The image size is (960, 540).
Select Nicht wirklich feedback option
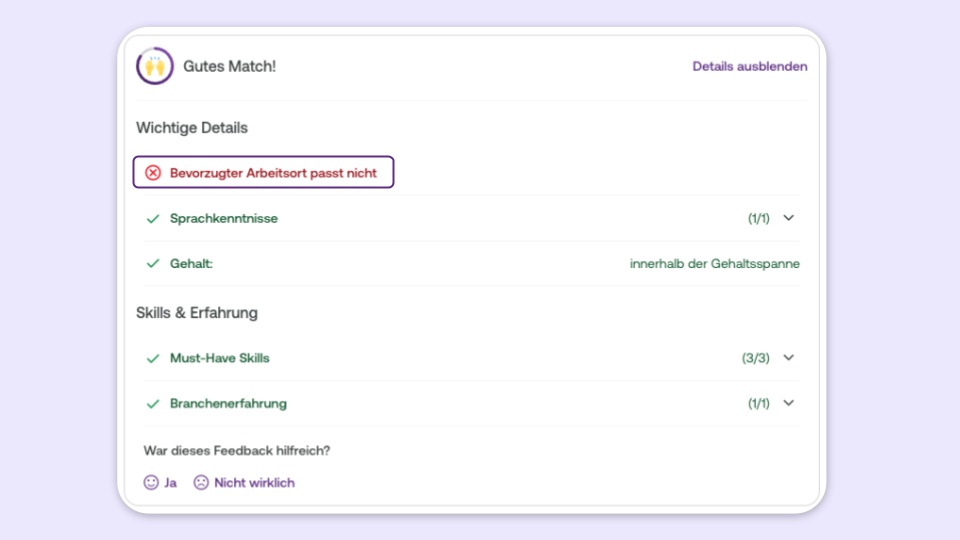(x=254, y=482)
